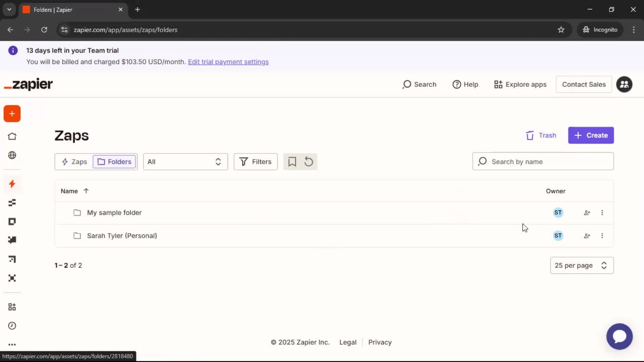Image resolution: width=644 pixels, height=362 pixels.
Task: Click the Owner column header
Action: (555, 191)
